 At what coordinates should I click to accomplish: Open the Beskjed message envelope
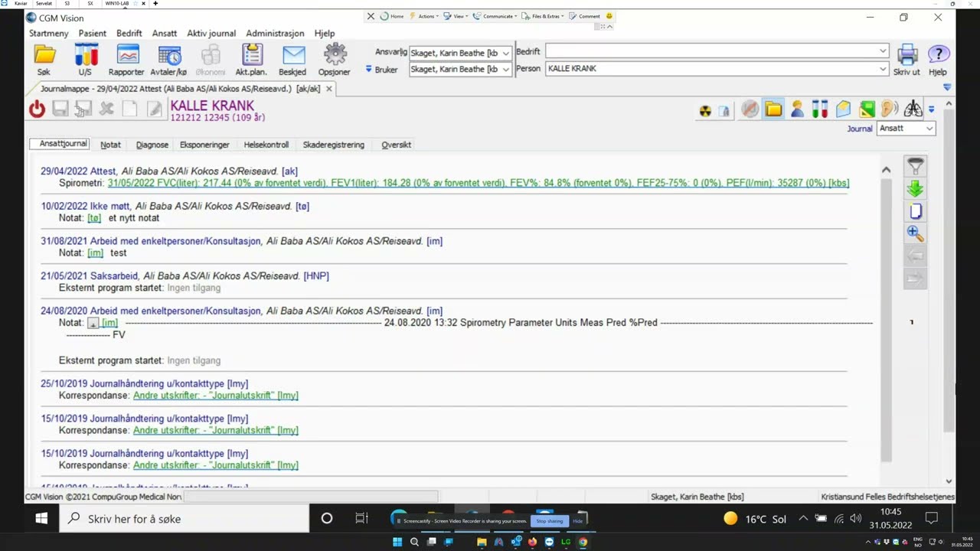pyautogui.click(x=292, y=60)
